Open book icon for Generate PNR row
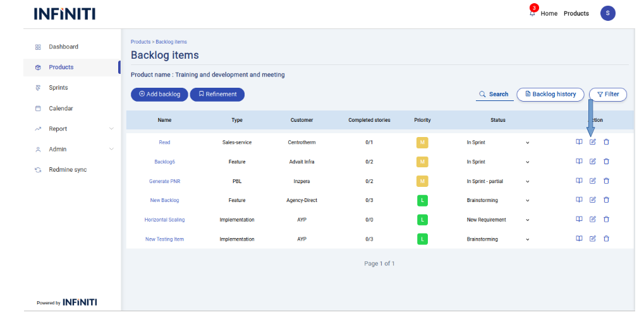644x322 pixels. point(578,181)
